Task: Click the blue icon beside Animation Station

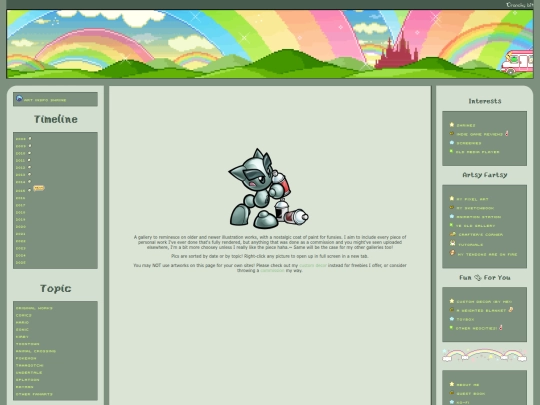Action: click(452, 216)
